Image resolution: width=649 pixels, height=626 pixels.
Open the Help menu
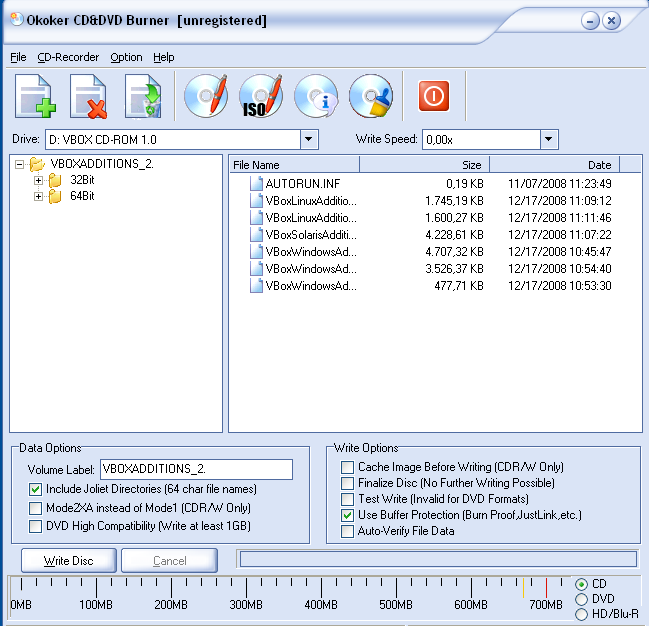[163, 57]
